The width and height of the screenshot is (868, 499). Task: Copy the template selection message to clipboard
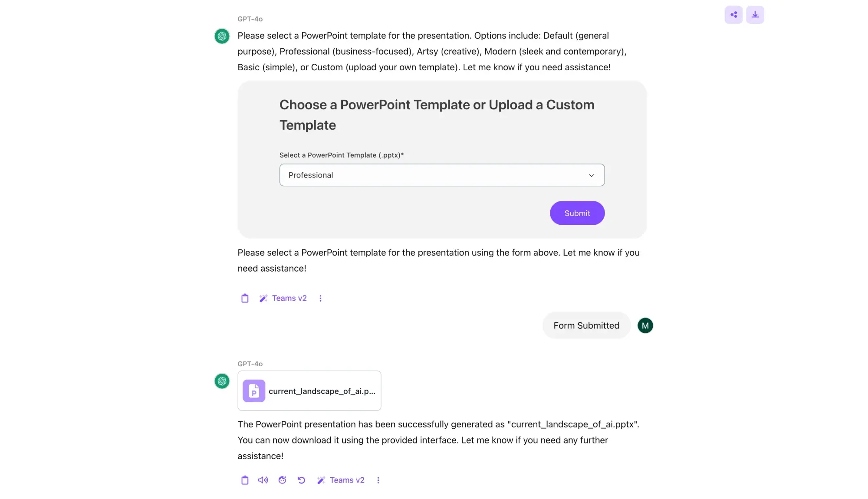[245, 298]
